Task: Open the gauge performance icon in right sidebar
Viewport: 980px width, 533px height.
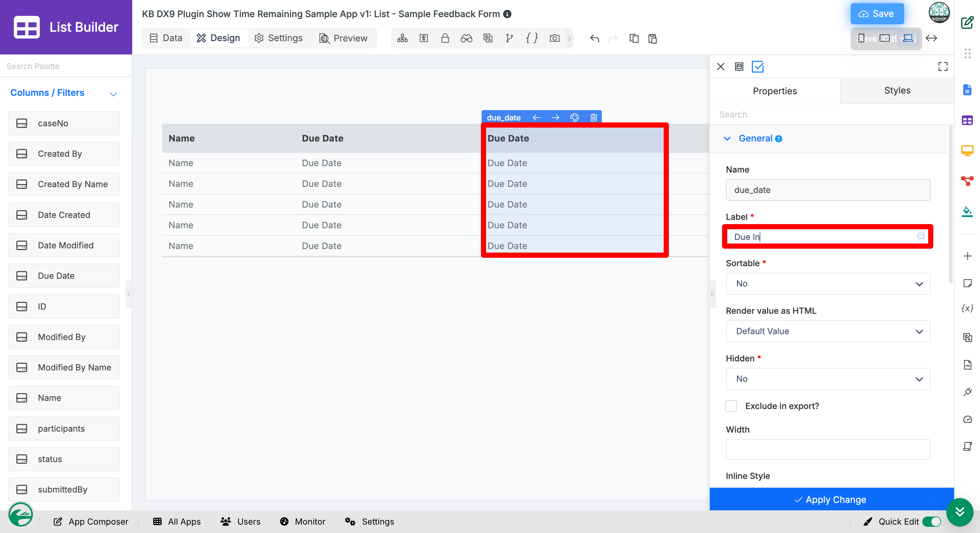Action: point(967,419)
